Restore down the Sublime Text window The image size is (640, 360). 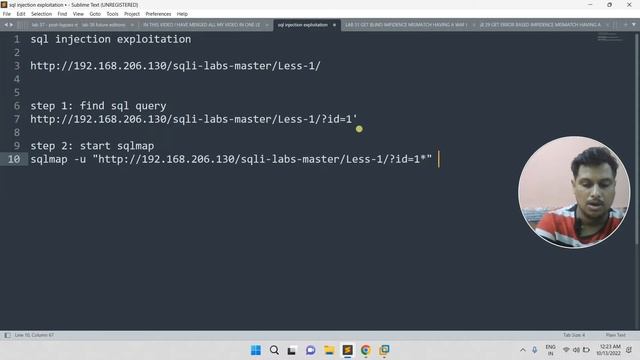coord(609,4)
